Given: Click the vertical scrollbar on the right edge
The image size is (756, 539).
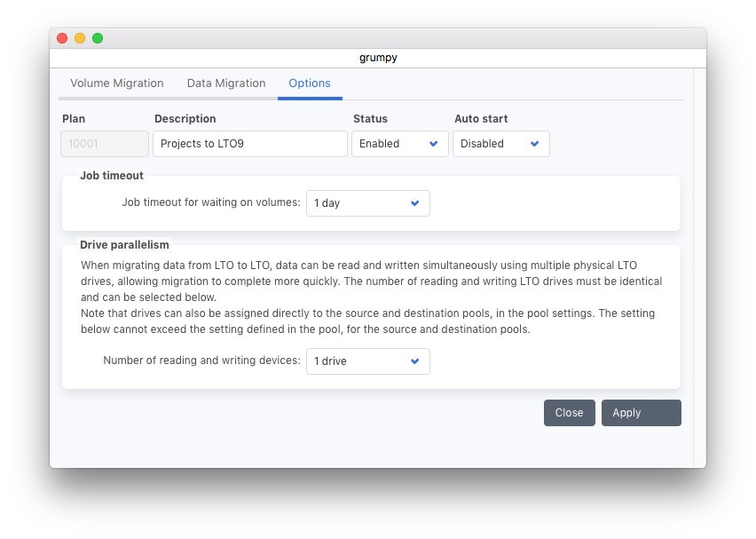Looking at the screenshot, I should point(699,266).
